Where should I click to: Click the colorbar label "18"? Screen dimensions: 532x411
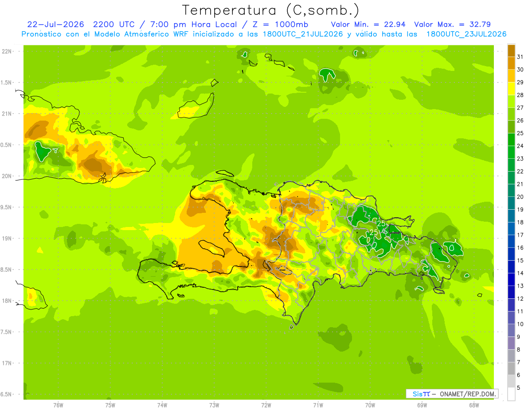[520, 223]
